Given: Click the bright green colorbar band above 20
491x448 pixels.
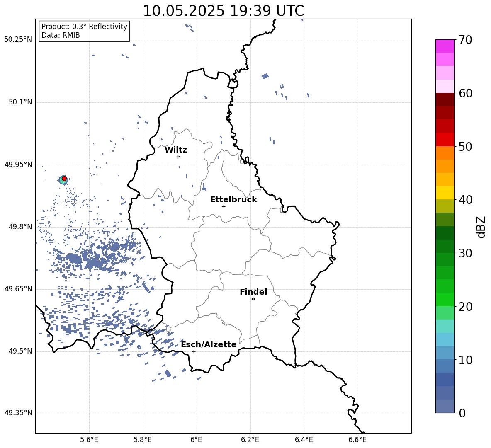Looking at the screenshot, I should click(x=445, y=299).
